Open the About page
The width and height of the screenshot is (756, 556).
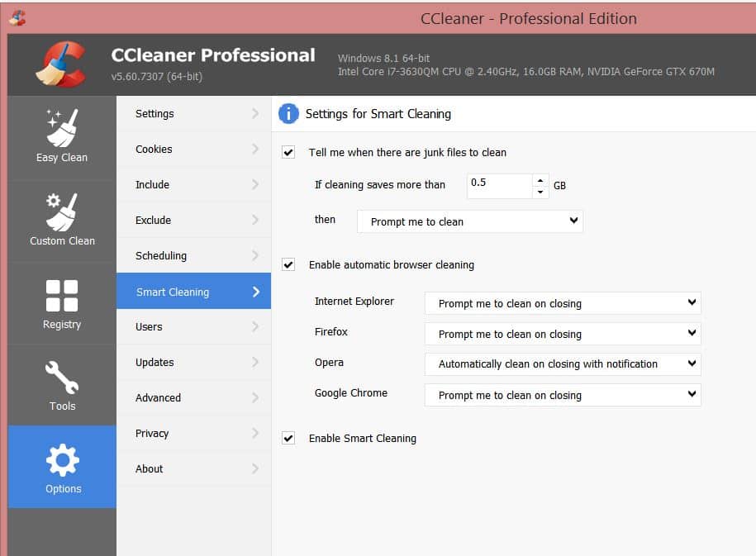pos(193,468)
